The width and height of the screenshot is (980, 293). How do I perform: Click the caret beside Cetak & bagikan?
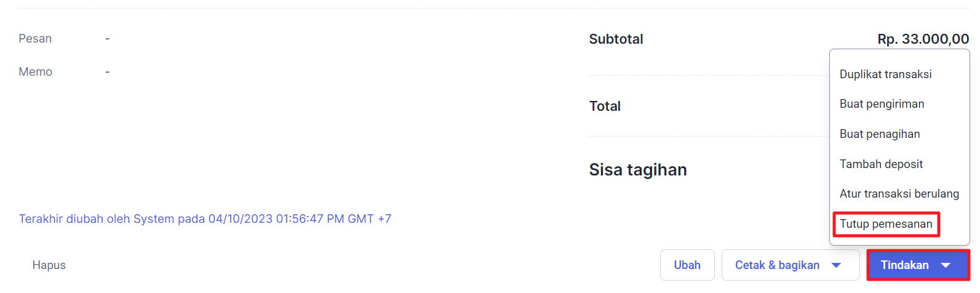pyautogui.click(x=836, y=265)
